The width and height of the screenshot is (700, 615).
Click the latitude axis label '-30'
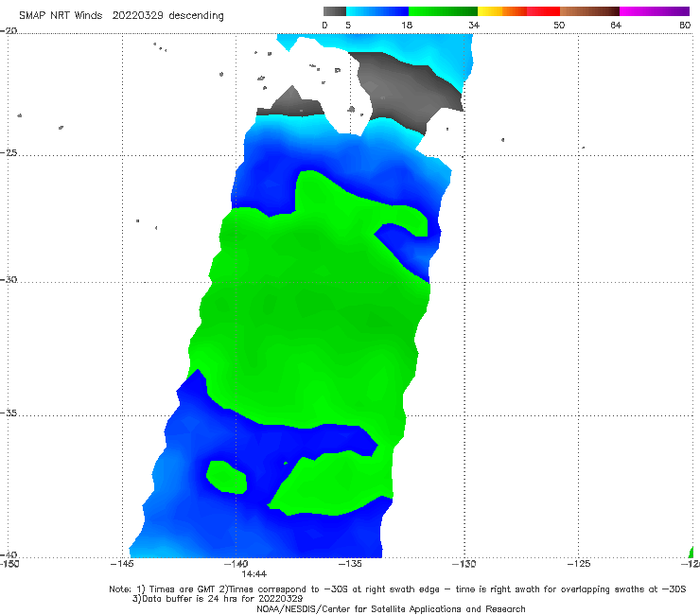tap(9, 280)
